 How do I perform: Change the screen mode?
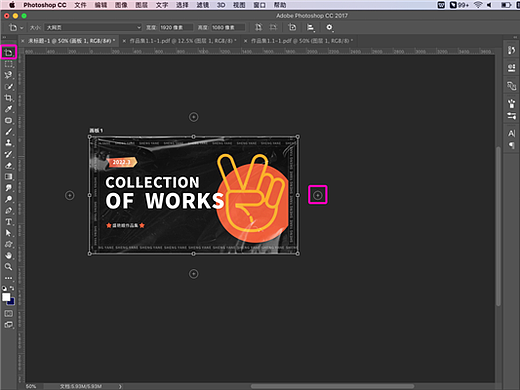[9, 325]
